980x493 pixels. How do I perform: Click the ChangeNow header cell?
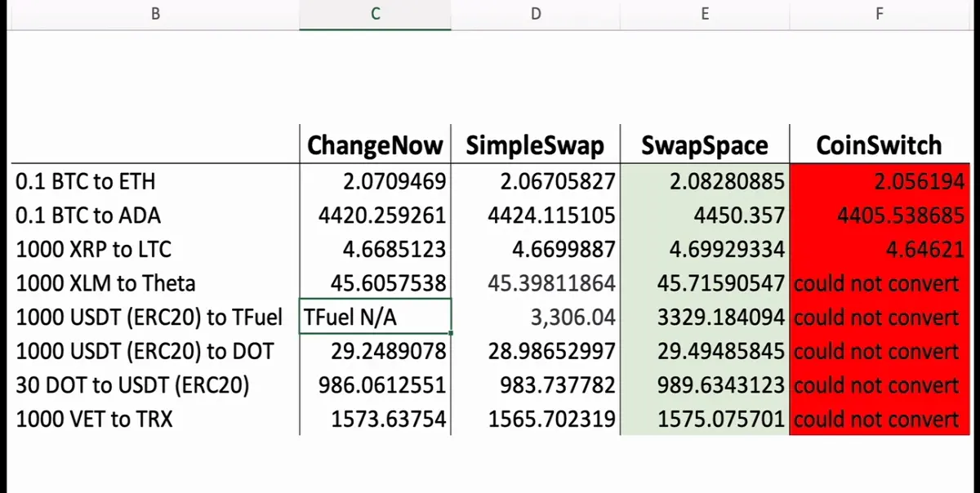pos(375,144)
